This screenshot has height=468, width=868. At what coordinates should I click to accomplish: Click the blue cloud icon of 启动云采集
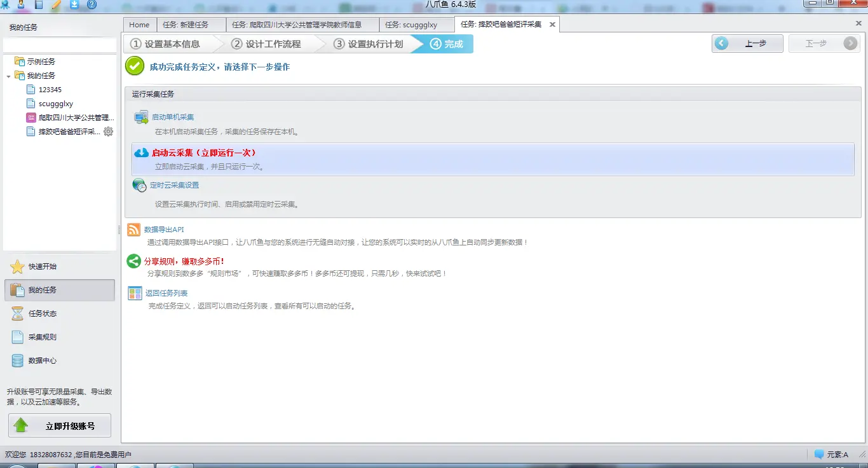[x=141, y=153]
